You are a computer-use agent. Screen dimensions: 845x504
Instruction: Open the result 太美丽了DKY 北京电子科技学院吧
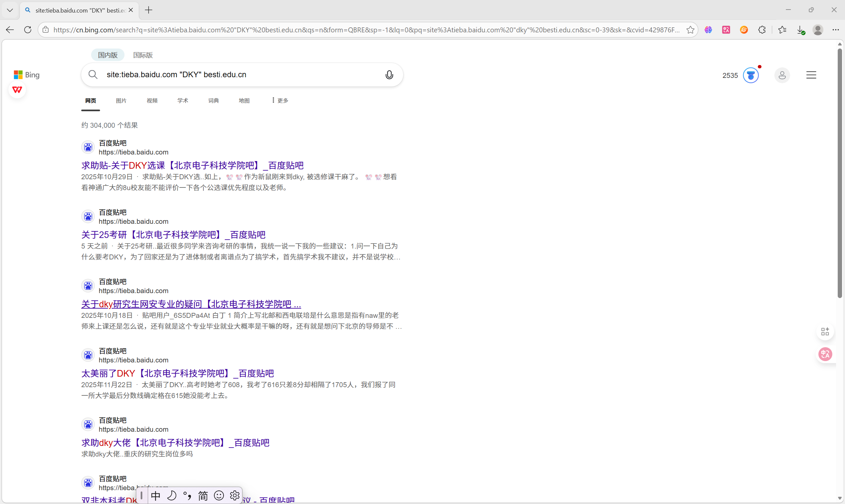(x=177, y=373)
